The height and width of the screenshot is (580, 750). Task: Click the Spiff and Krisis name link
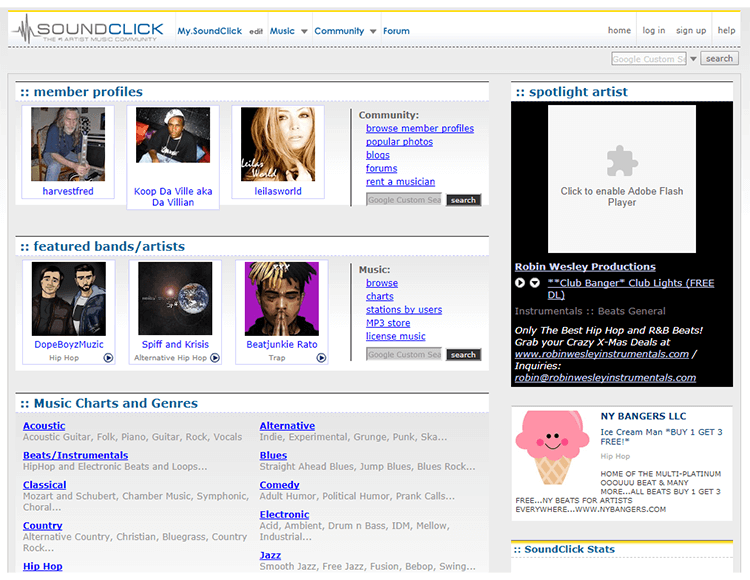175,344
